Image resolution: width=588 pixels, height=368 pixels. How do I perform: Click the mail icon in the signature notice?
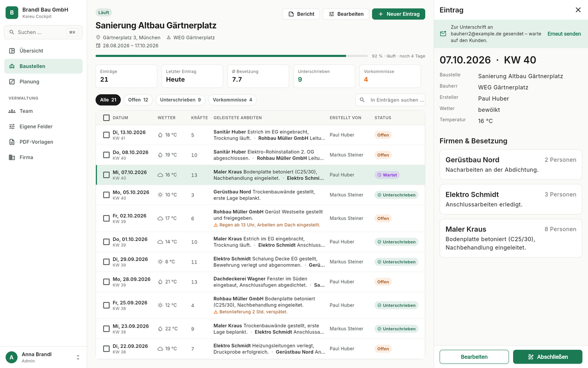pos(443,34)
